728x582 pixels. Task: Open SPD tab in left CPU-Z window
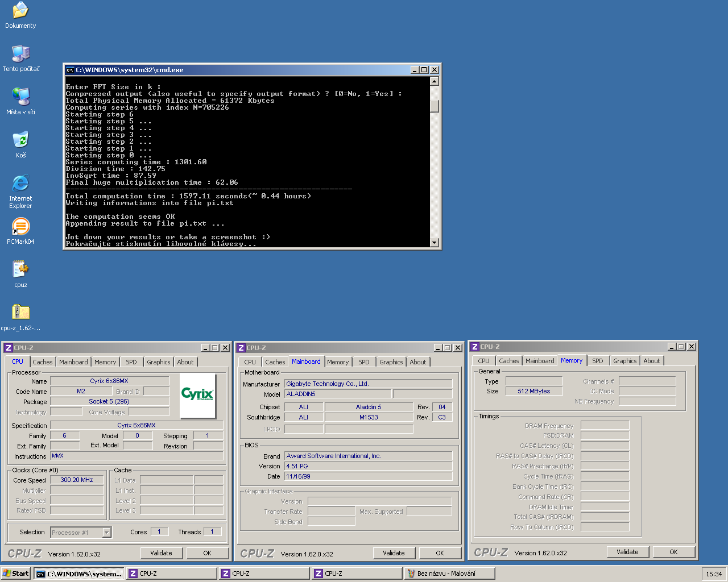(131, 362)
